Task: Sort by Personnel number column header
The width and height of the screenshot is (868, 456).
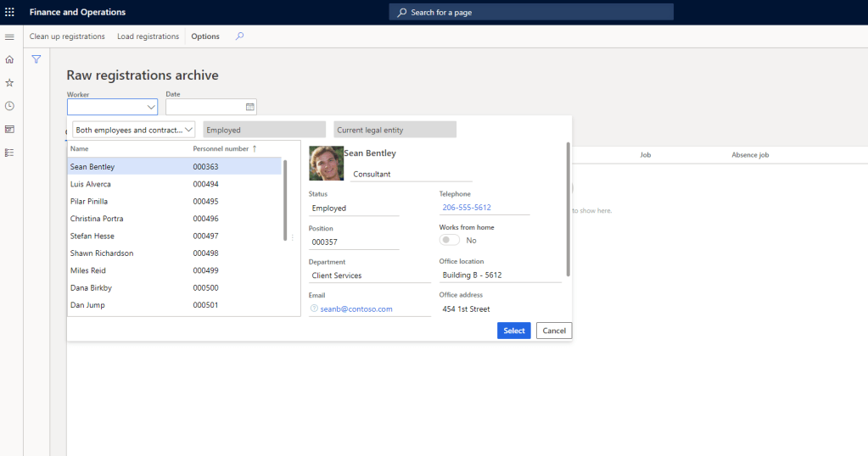Action: (x=221, y=148)
